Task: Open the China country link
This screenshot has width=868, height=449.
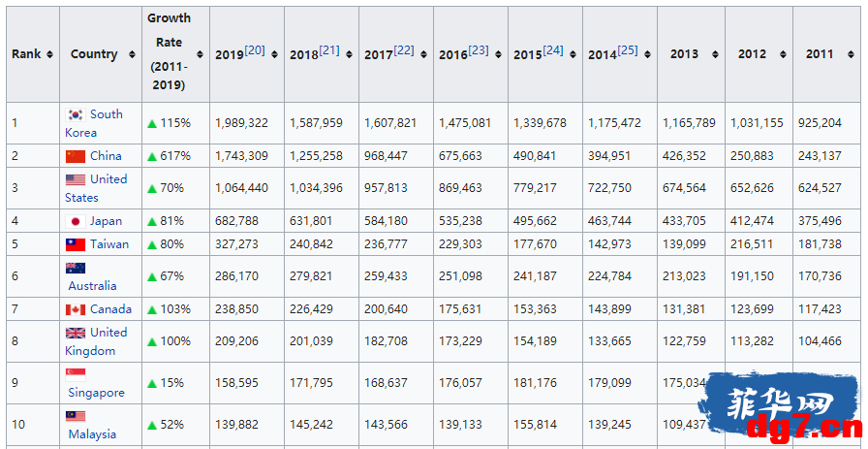Action: tap(106, 156)
